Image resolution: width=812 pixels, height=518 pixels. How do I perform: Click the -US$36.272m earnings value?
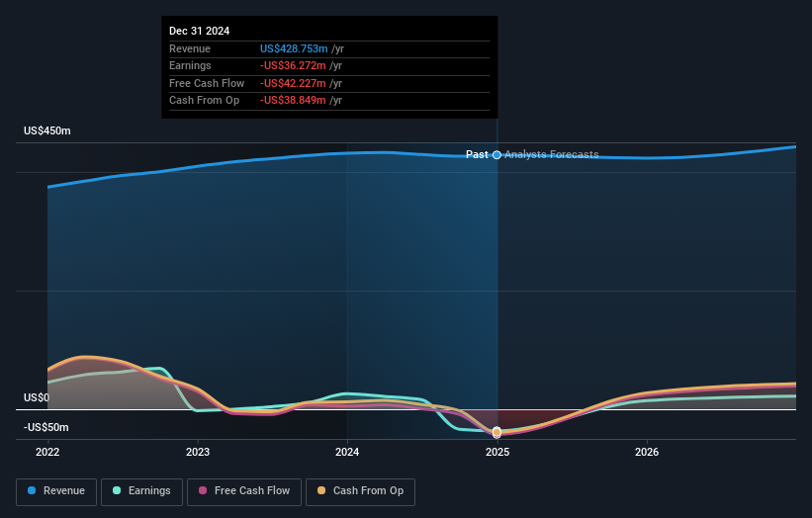293,65
